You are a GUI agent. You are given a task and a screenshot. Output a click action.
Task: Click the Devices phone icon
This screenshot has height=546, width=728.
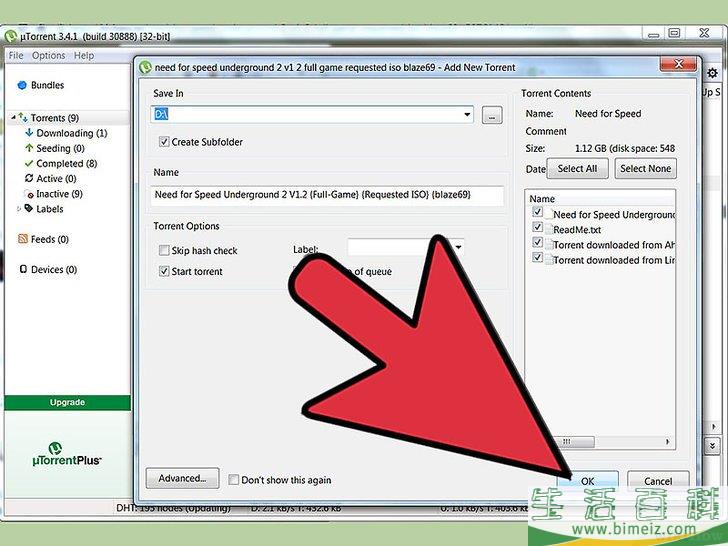coord(23,269)
